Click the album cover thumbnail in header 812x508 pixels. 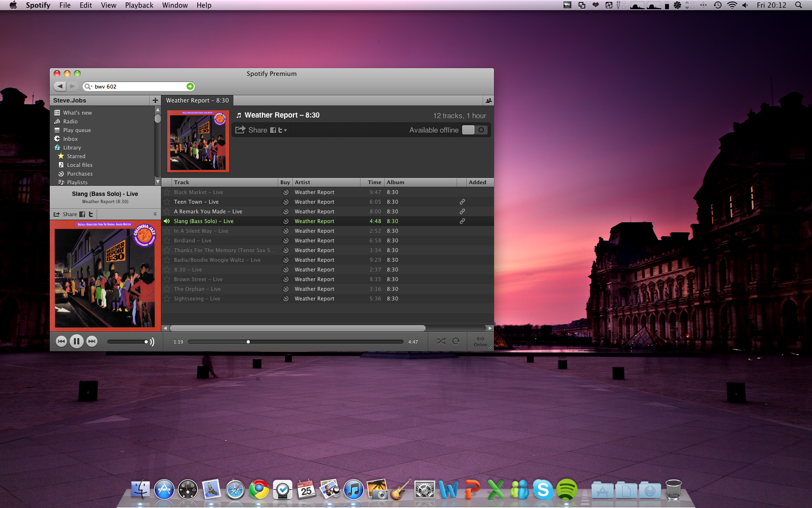pos(198,141)
